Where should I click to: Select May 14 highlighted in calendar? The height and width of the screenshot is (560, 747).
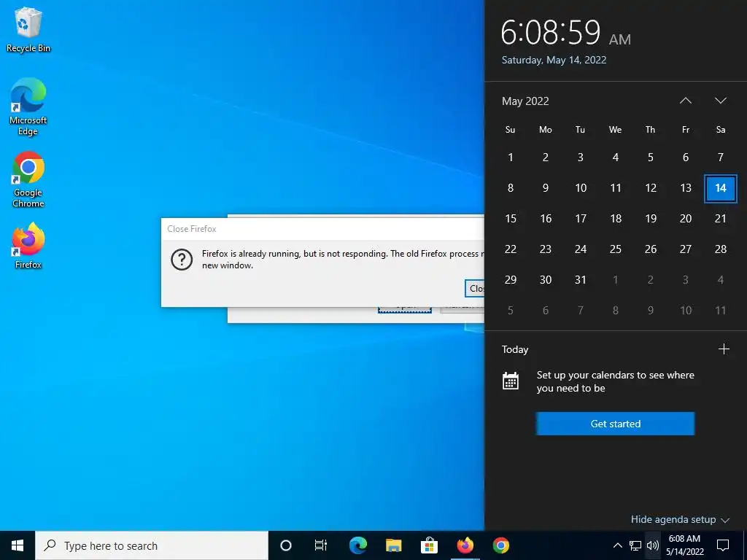click(x=720, y=188)
